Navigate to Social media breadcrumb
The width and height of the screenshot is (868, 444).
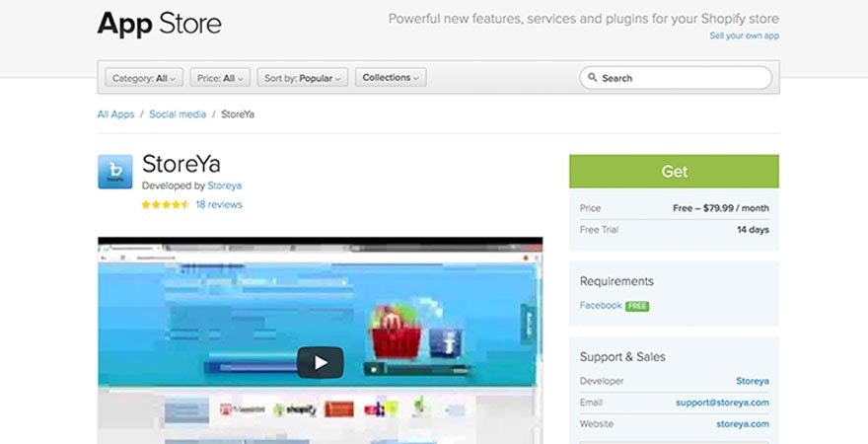click(x=178, y=114)
